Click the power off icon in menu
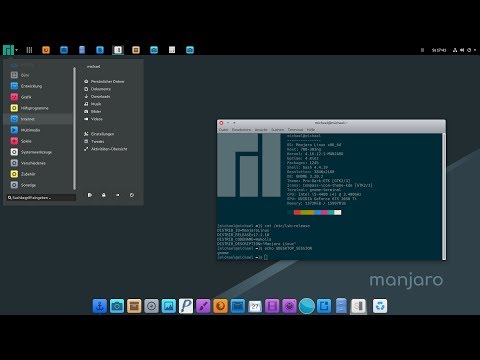This screenshot has height=360, width=480. click(132, 195)
